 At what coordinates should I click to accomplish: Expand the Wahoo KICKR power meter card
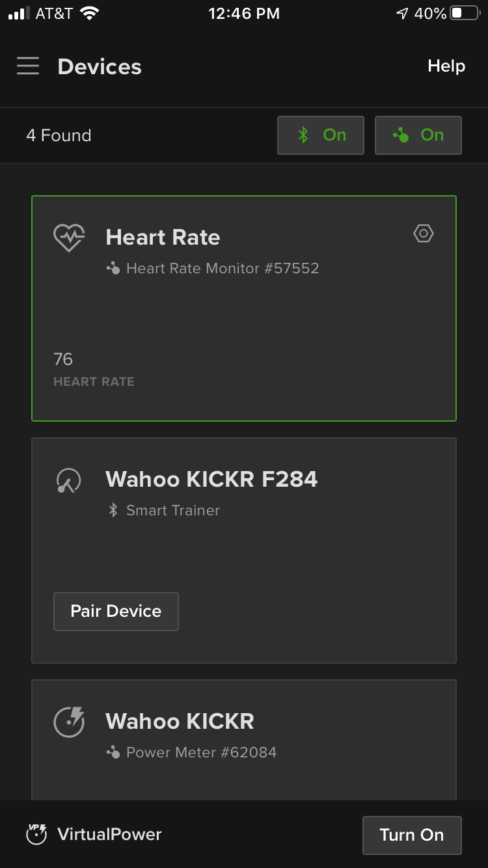(x=244, y=735)
